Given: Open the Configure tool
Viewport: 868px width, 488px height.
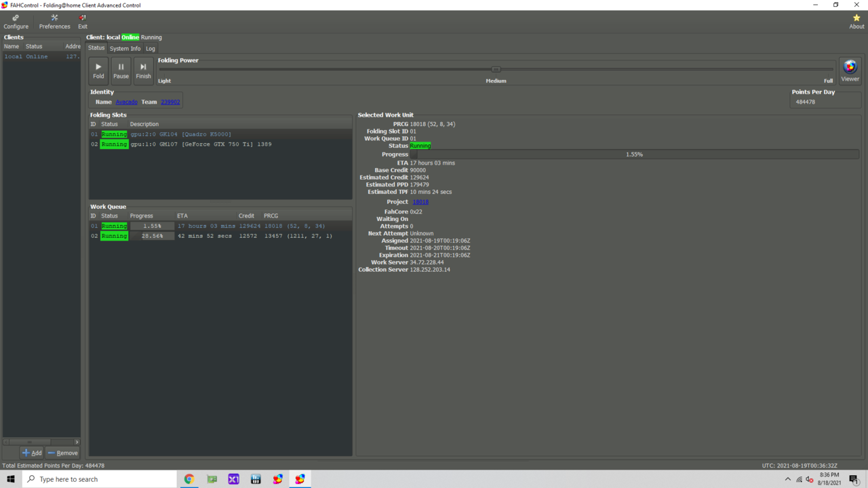Looking at the screenshot, I should 16,22.
